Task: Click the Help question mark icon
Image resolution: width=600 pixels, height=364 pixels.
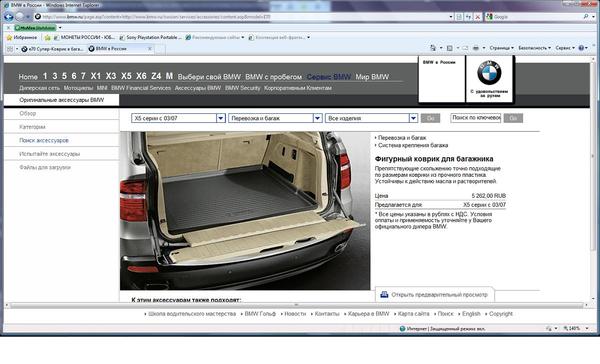Action: click(x=581, y=48)
